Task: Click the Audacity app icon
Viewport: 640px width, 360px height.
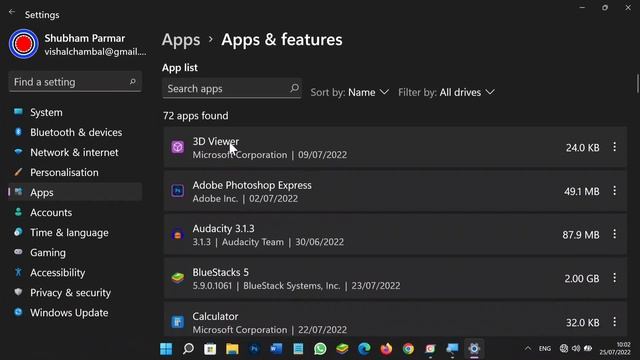Action: [178, 234]
